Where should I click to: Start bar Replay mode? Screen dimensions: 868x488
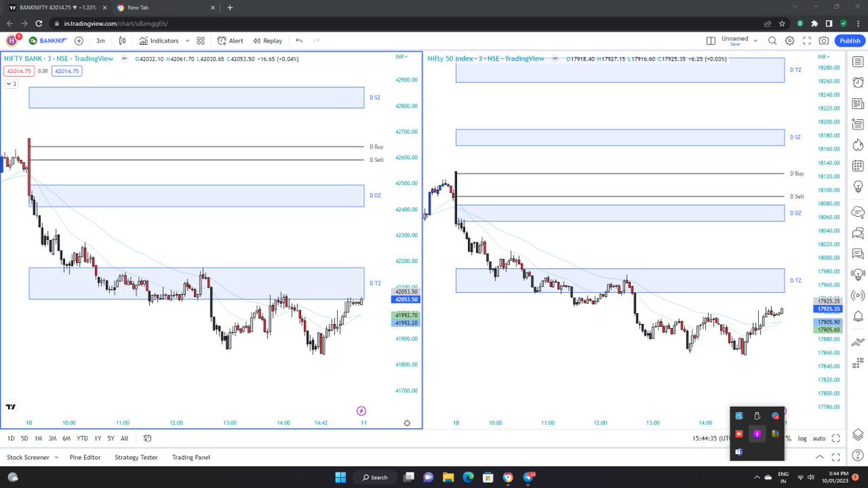point(268,41)
